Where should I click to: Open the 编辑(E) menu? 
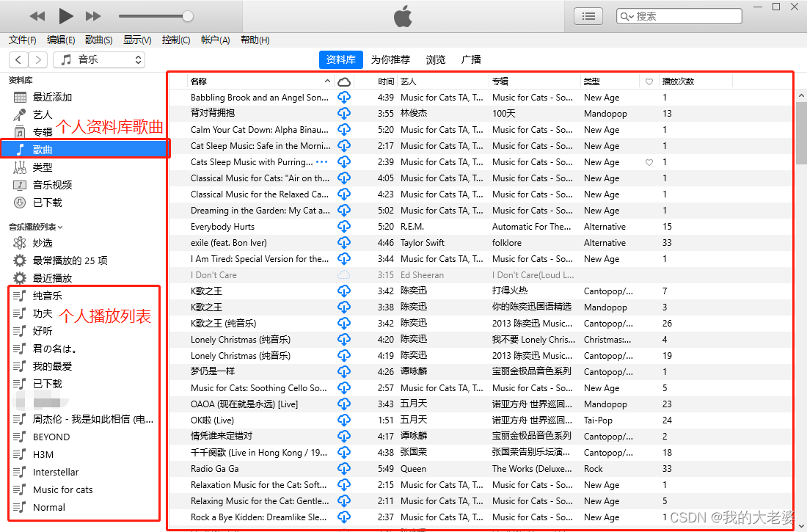pos(61,40)
